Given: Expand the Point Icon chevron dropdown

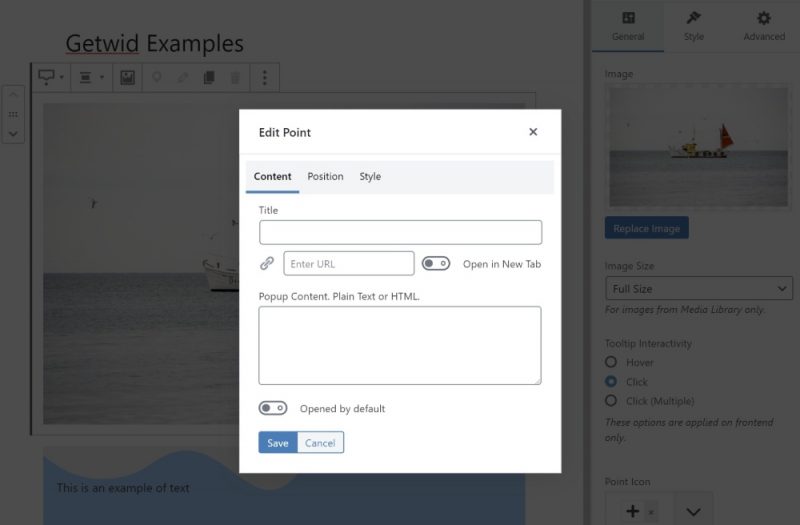Looking at the screenshot, I should [x=693, y=511].
